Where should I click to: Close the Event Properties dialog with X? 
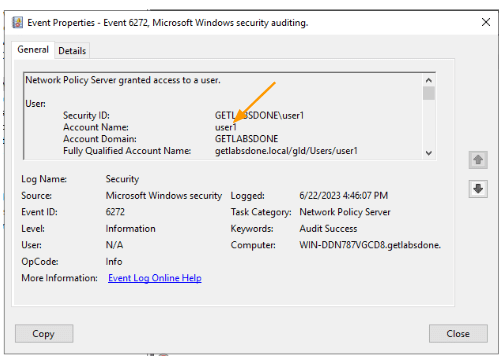point(486,22)
